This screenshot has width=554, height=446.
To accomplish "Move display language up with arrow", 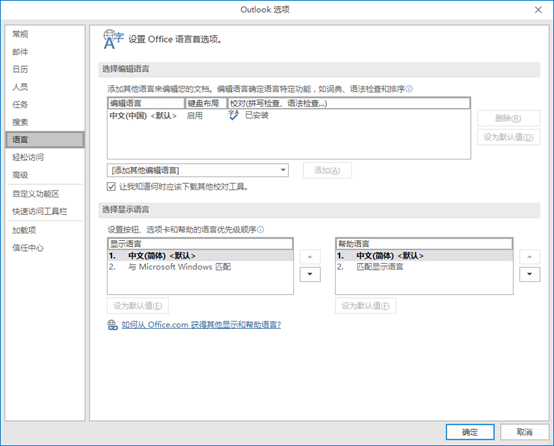I will (310, 257).
